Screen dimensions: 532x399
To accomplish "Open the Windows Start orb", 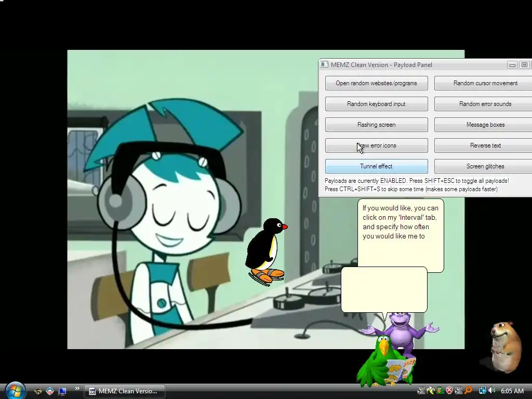I will point(15,391).
